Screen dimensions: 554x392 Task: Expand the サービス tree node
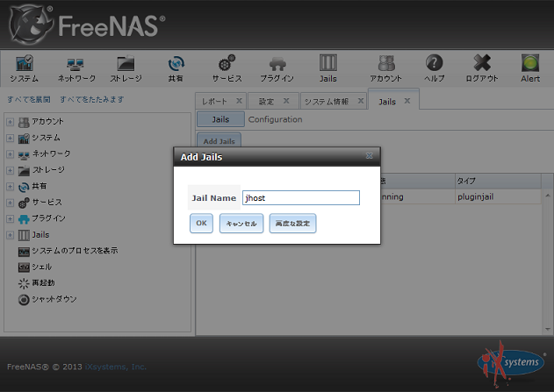point(10,203)
